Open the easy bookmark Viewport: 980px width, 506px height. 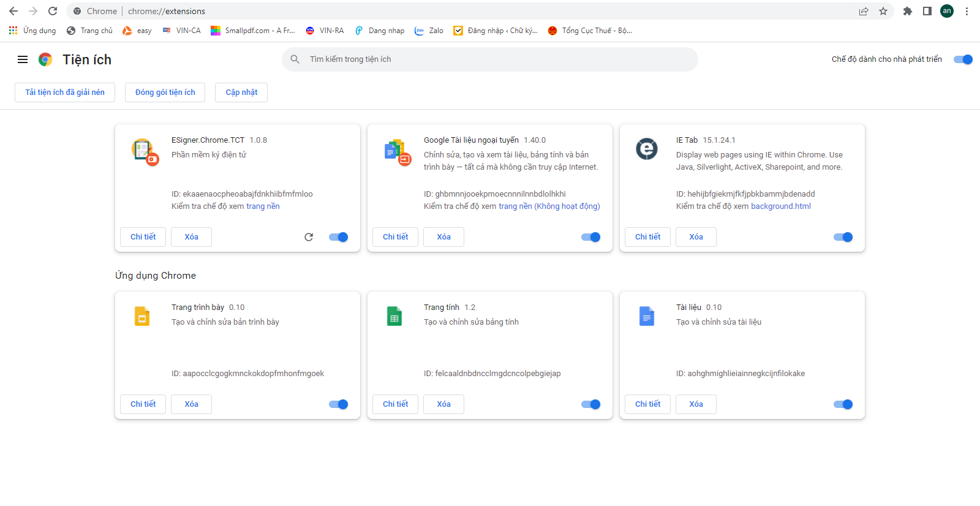137,31
